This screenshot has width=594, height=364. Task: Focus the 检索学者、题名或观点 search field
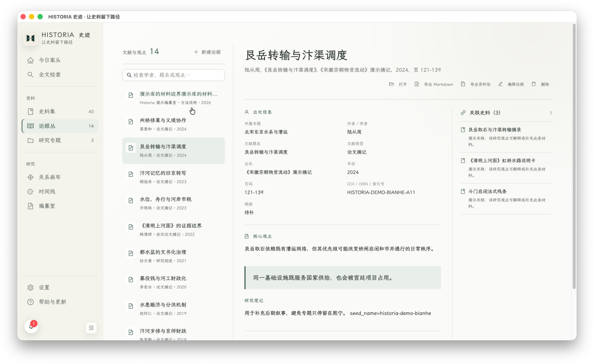173,75
